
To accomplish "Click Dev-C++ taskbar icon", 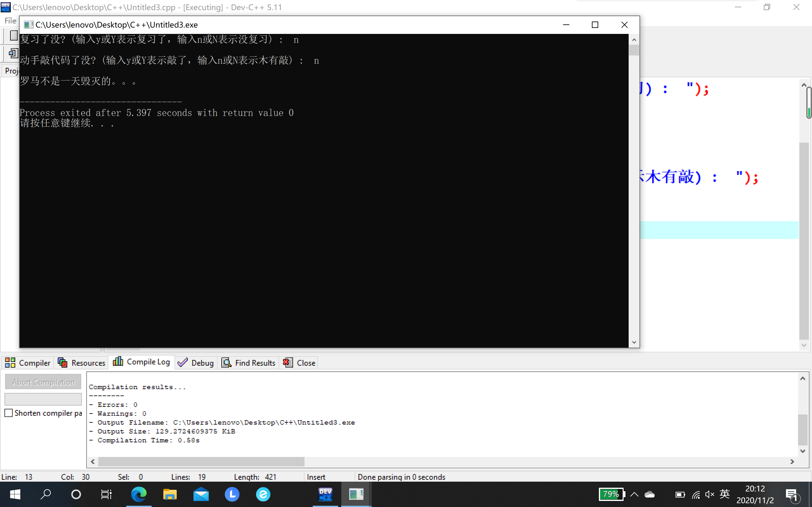I will click(325, 494).
